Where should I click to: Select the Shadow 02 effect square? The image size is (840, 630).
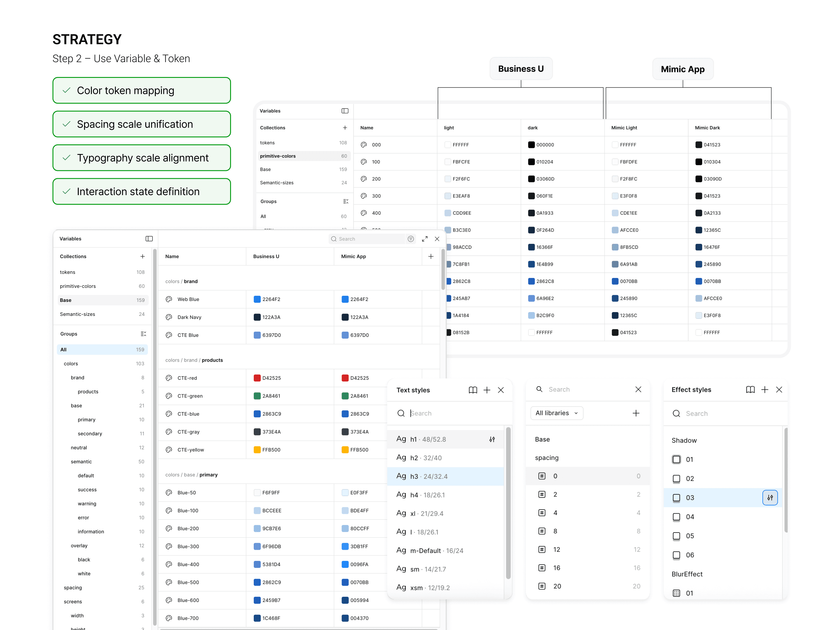coord(676,479)
